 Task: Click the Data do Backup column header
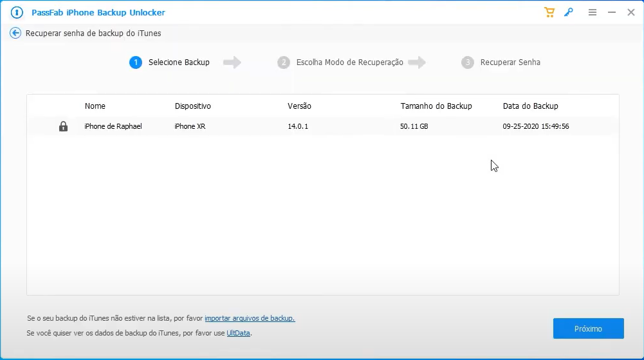[x=530, y=106]
